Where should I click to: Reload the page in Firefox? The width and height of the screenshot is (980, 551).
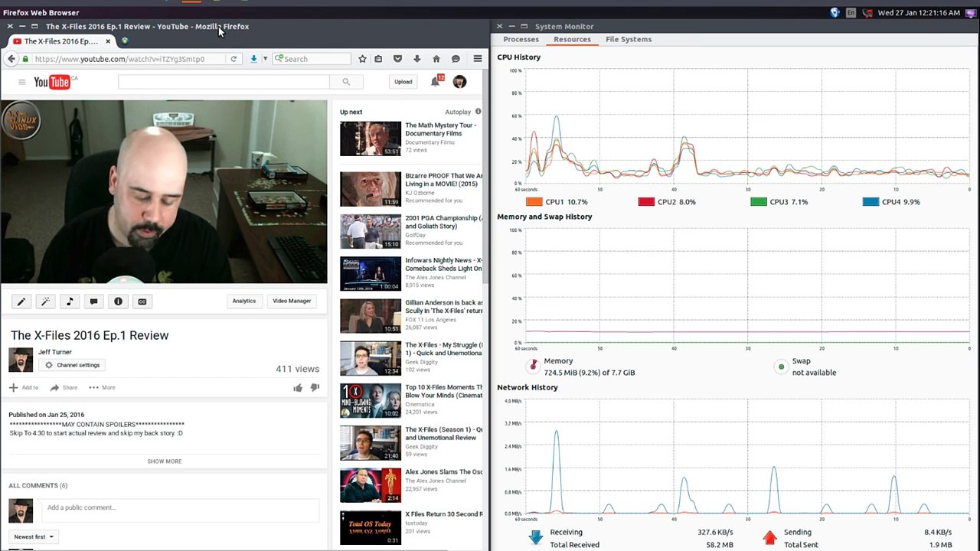tap(234, 59)
